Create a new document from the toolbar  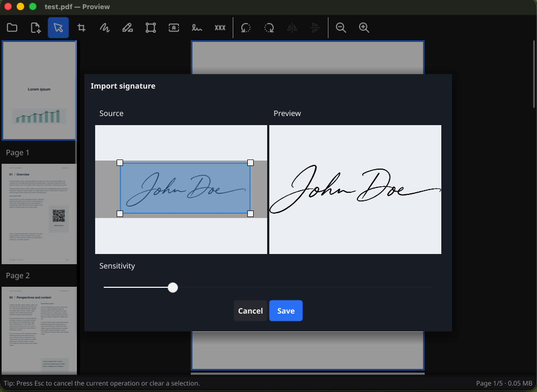click(x=35, y=28)
